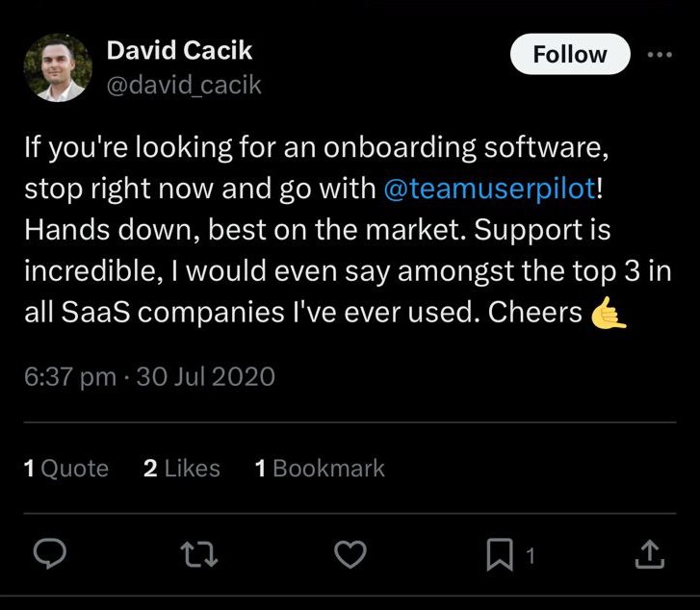Follow David Cacik
Viewport: 700px width, 610px height.
click(568, 55)
